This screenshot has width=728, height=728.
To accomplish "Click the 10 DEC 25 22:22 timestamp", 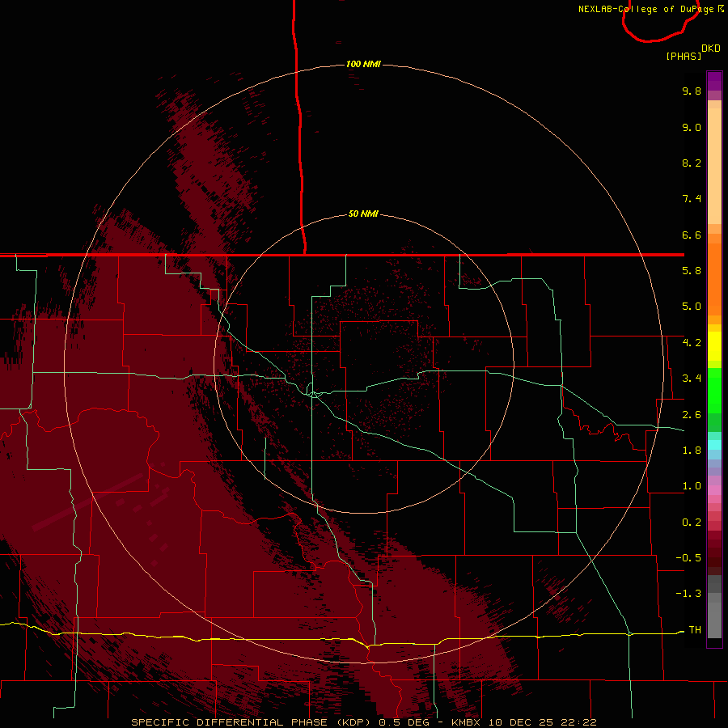I will click(542, 722).
